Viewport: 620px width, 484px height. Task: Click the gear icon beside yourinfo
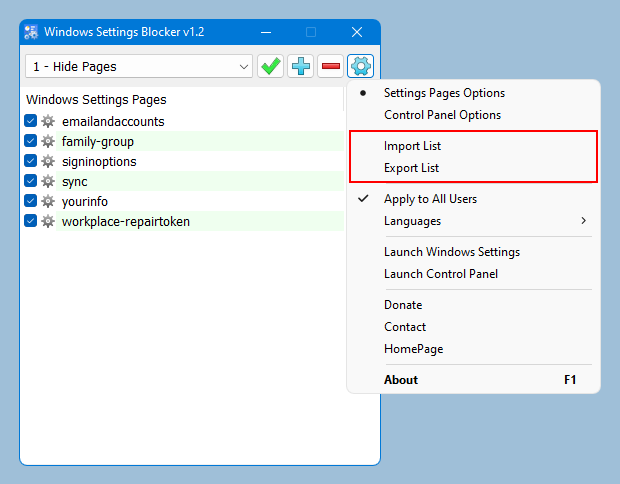coord(48,201)
